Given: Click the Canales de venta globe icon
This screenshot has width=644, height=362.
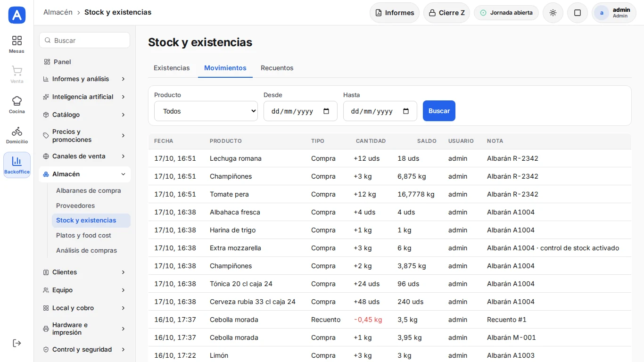Looking at the screenshot, I should (46, 156).
